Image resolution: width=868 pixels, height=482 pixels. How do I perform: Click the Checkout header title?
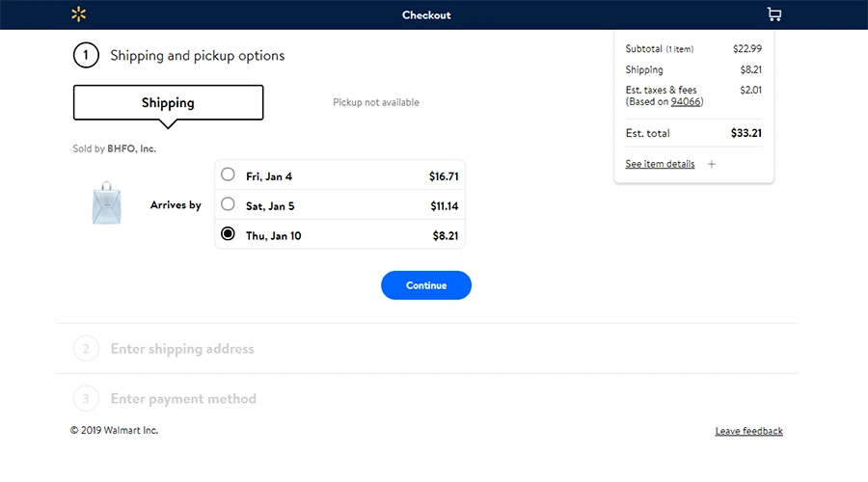tap(426, 15)
